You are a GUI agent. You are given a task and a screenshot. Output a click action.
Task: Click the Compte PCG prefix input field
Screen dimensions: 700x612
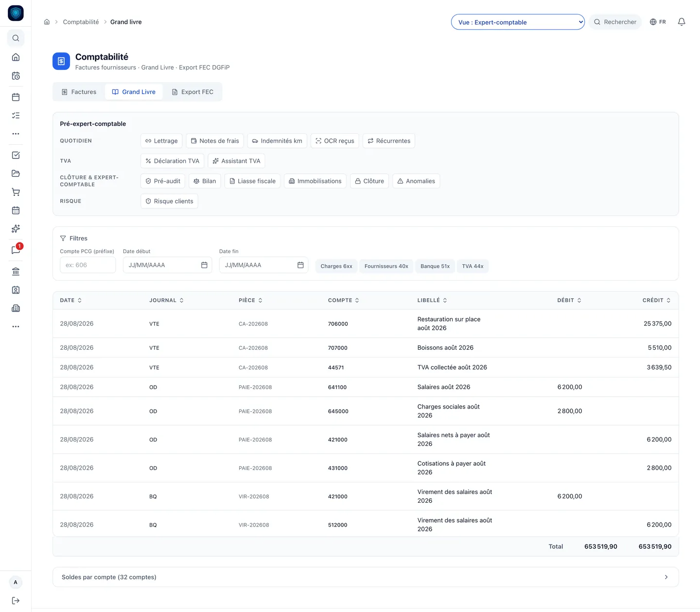pos(88,265)
